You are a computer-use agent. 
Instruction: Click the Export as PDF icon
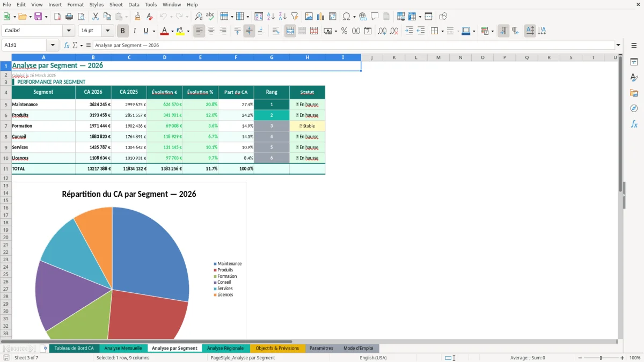(57, 17)
